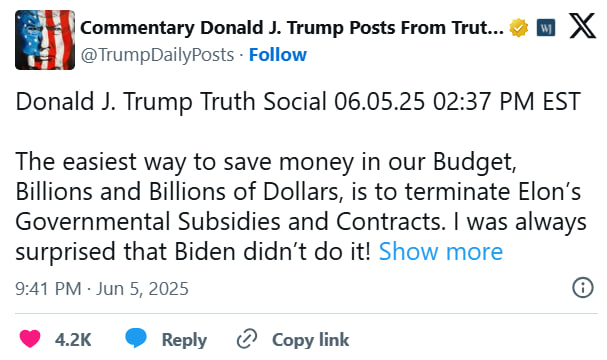View the 4.2K likes count

[73, 340]
